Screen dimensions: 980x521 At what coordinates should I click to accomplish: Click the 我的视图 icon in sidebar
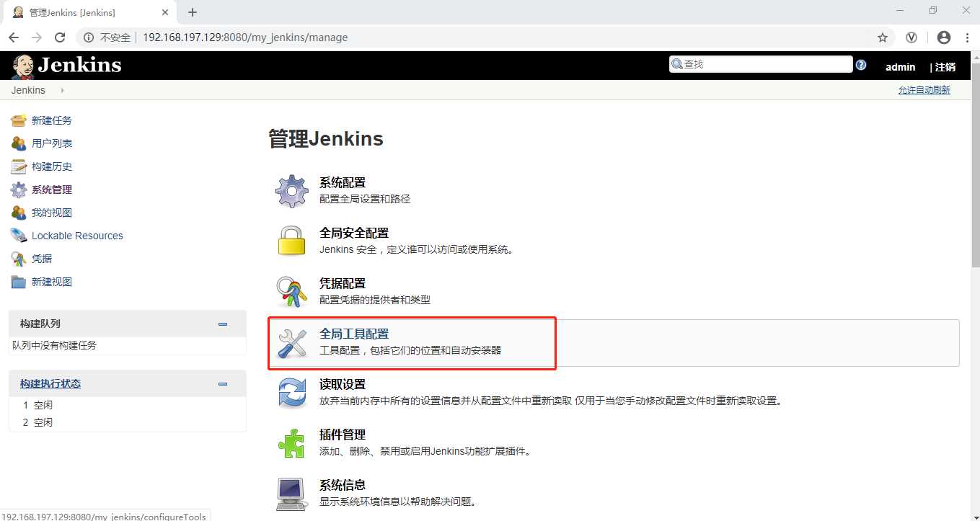[x=19, y=213]
